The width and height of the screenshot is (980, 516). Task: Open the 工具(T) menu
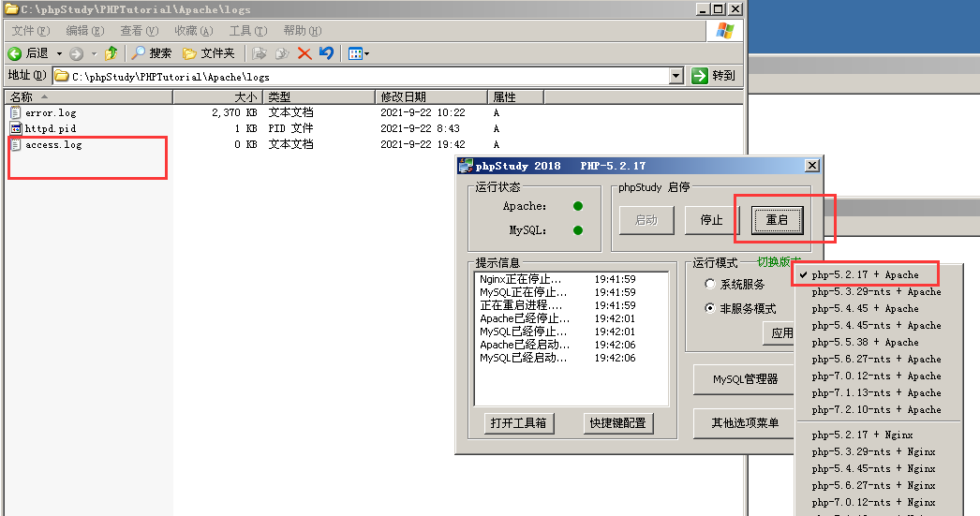tap(248, 31)
